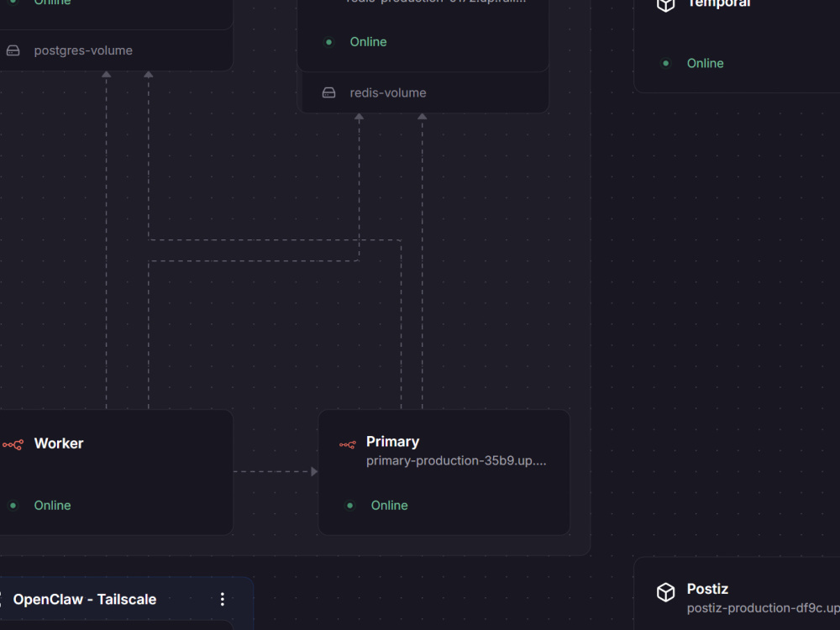Click the Worker service n8n icon
This screenshot has height=630, width=840.
coord(13,444)
